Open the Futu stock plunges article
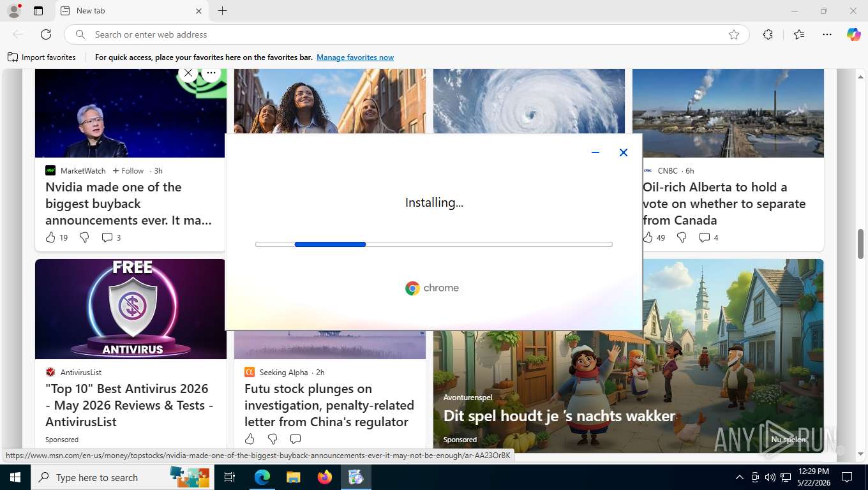The height and width of the screenshot is (490, 868). (x=329, y=405)
